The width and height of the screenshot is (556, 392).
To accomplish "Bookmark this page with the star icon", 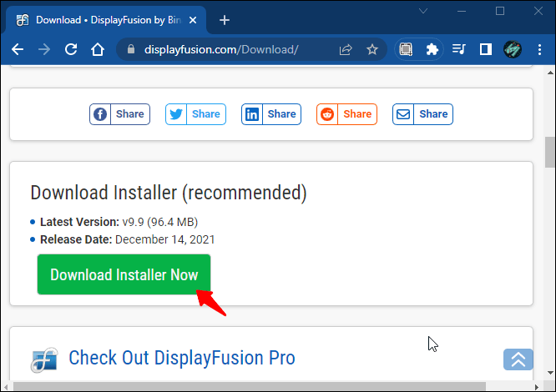I will (x=372, y=49).
